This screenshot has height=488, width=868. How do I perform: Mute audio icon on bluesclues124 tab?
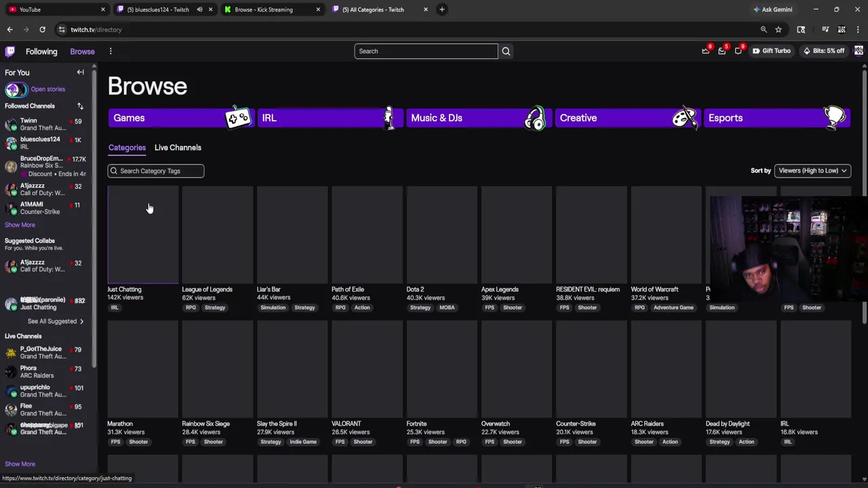click(x=199, y=9)
